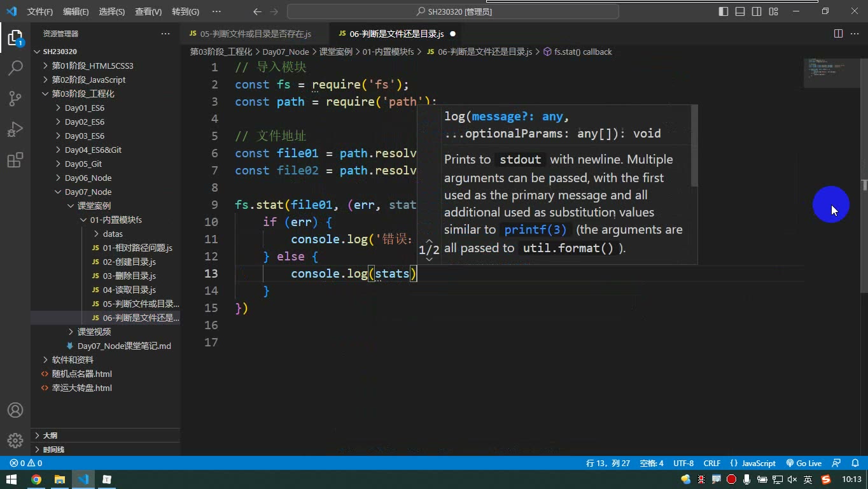This screenshot has width=868, height=489.
Task: Click the split editor right icon
Action: (838, 34)
